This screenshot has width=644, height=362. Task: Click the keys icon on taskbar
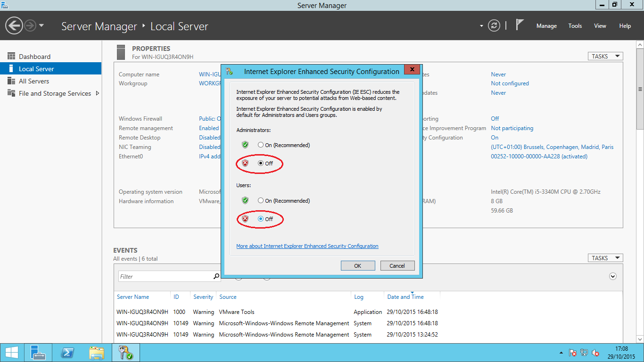coord(125,353)
